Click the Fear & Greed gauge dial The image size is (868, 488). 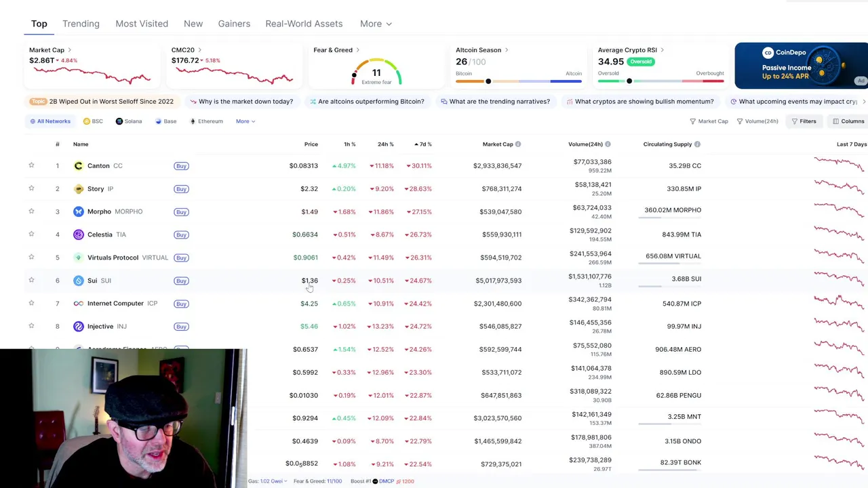pyautogui.click(x=376, y=72)
